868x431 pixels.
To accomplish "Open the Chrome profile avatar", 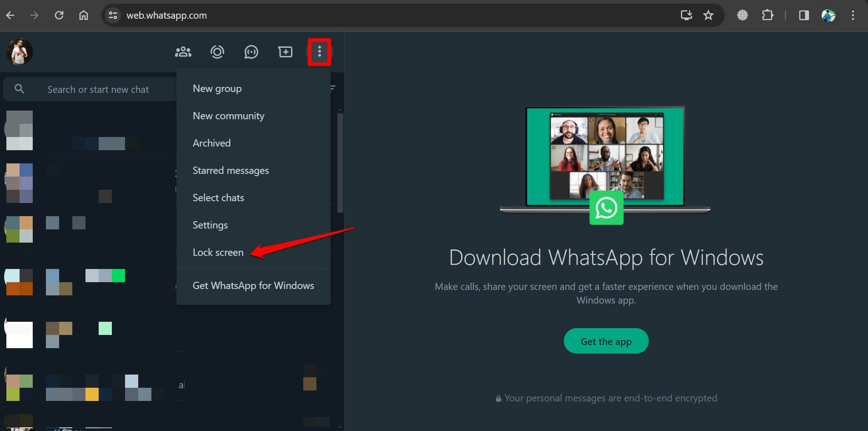I will 828,15.
